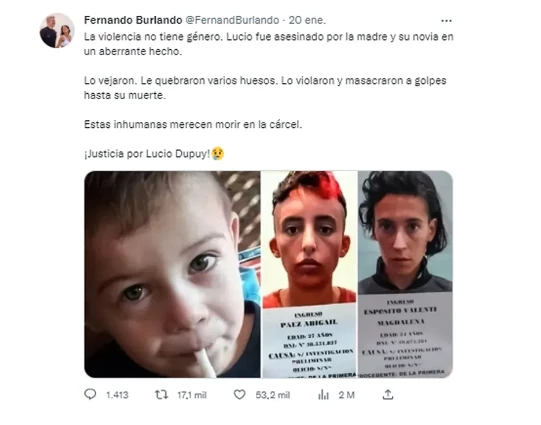541x425 pixels.
Task: Click the 20 ene. timestamp
Action: [x=307, y=20]
